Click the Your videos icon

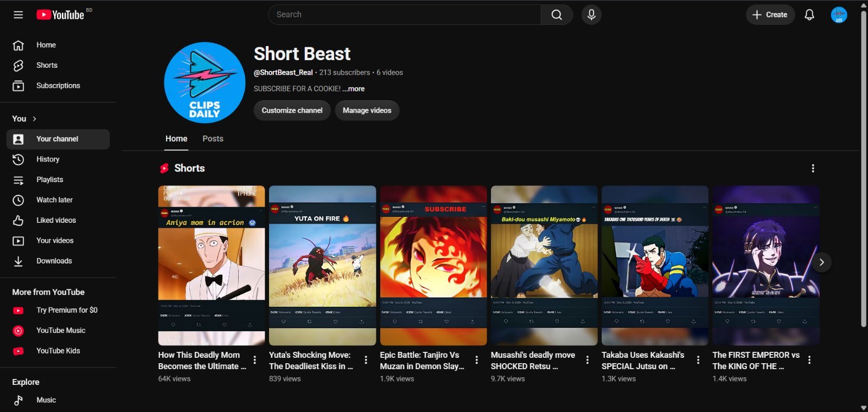[x=18, y=241]
